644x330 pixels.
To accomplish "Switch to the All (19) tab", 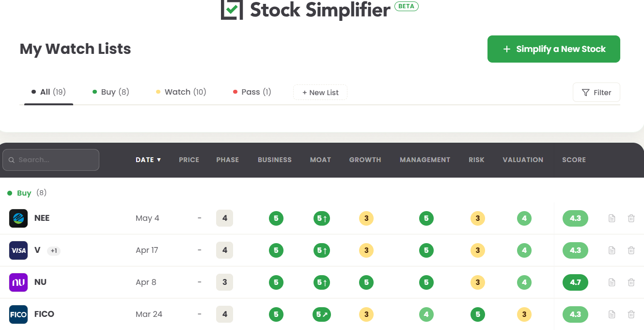I will [x=48, y=92].
